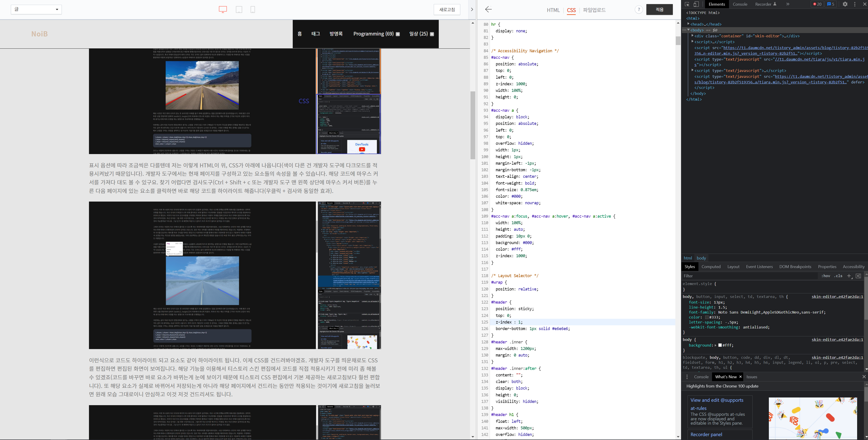
Task: Toggle the :hov element state panel
Action: [x=825, y=276]
